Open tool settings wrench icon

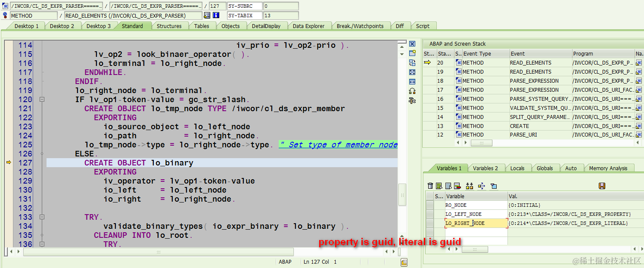[412, 100]
